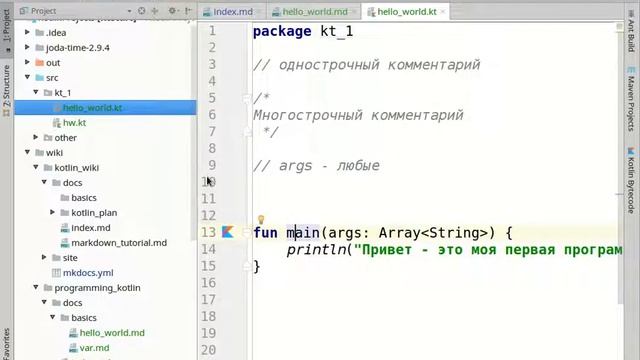Click the mkdocs.yml file icon

click(56, 273)
